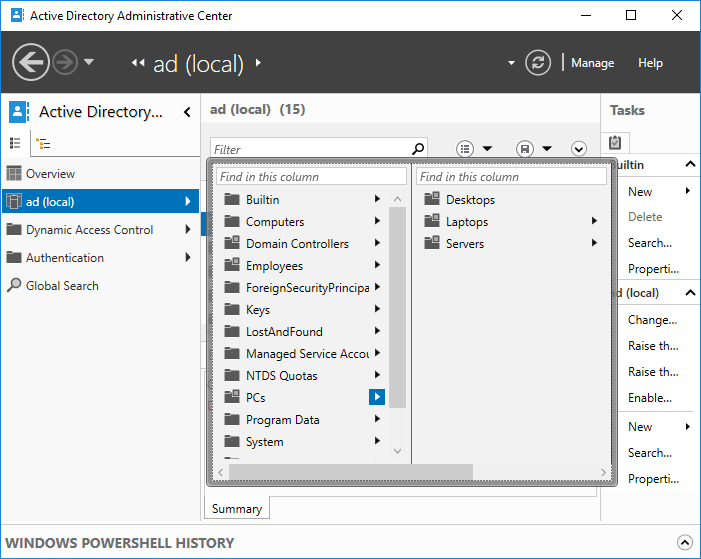Image resolution: width=701 pixels, height=559 pixels.
Task: Click the highlighted arrow beside PCs
Action: tap(377, 397)
